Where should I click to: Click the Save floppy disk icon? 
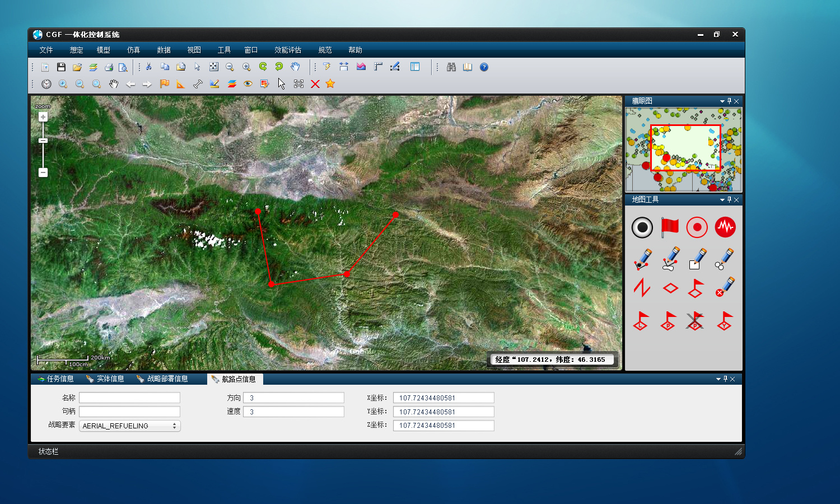(x=61, y=67)
